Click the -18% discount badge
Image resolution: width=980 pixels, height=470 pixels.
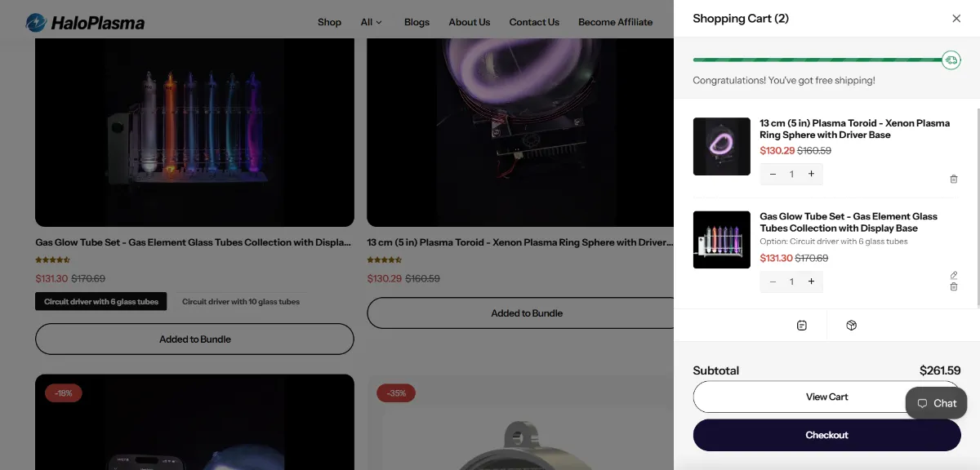click(x=64, y=393)
